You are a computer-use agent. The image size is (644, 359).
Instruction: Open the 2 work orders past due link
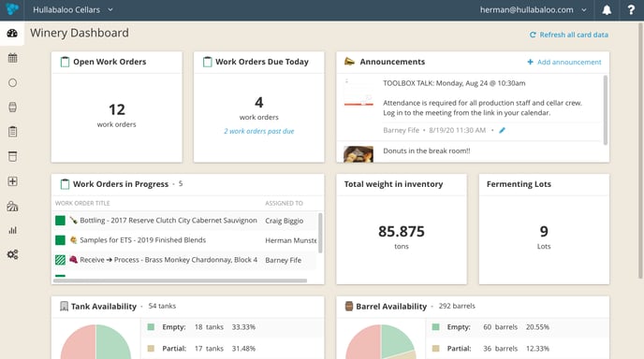258,131
